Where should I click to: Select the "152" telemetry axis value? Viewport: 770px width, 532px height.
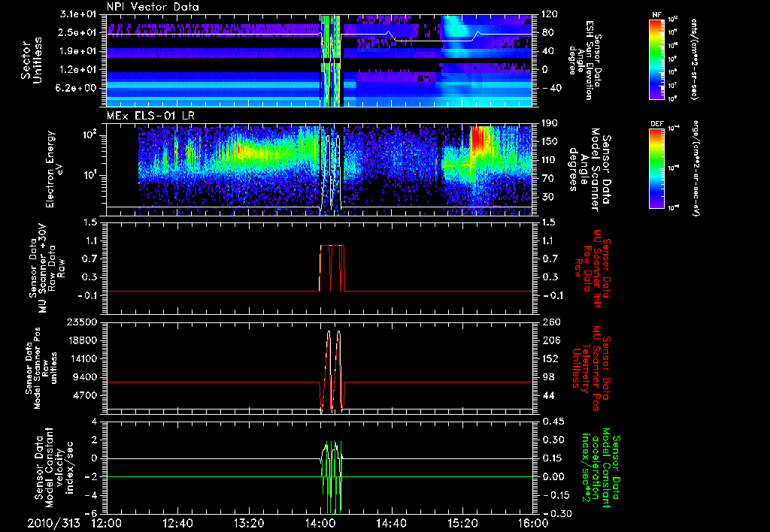pyautogui.click(x=550, y=358)
